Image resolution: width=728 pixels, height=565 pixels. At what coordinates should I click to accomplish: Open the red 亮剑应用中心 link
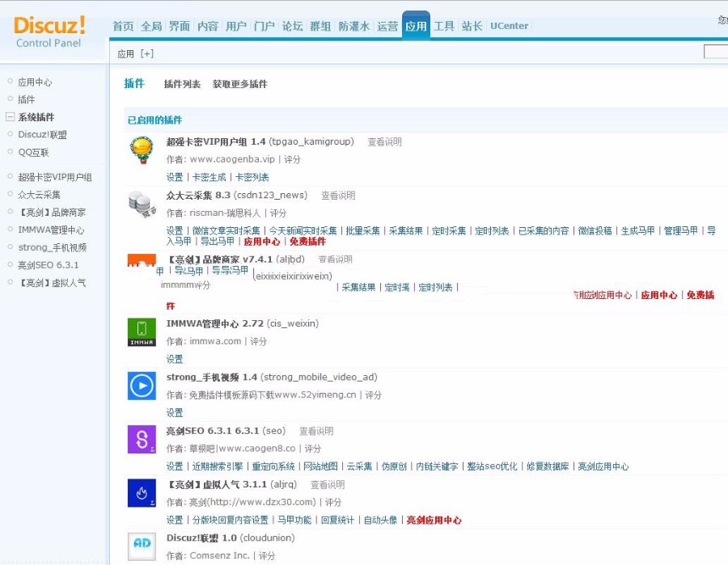coord(432,521)
